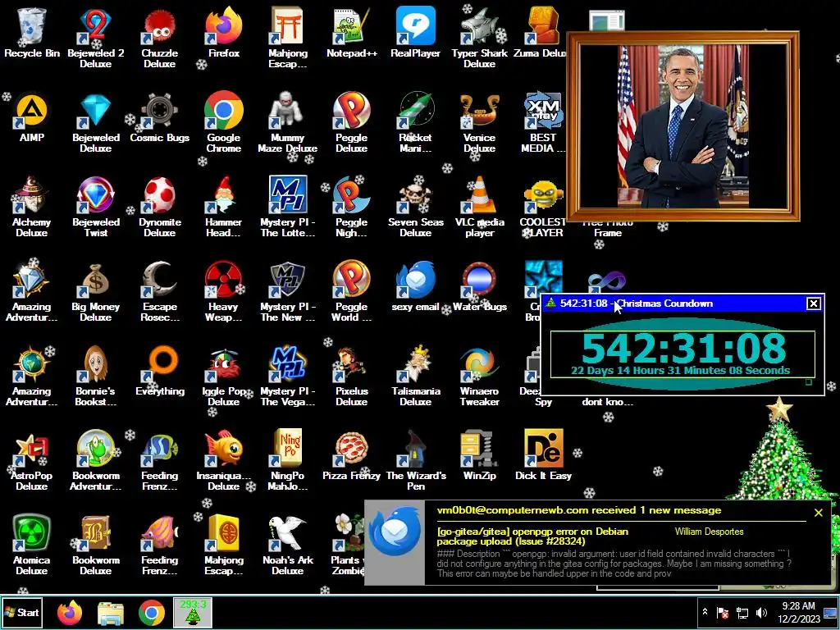Select the Firefox desktop shortcut
Image resolution: width=840 pixels, height=630 pixels.
pos(223,33)
